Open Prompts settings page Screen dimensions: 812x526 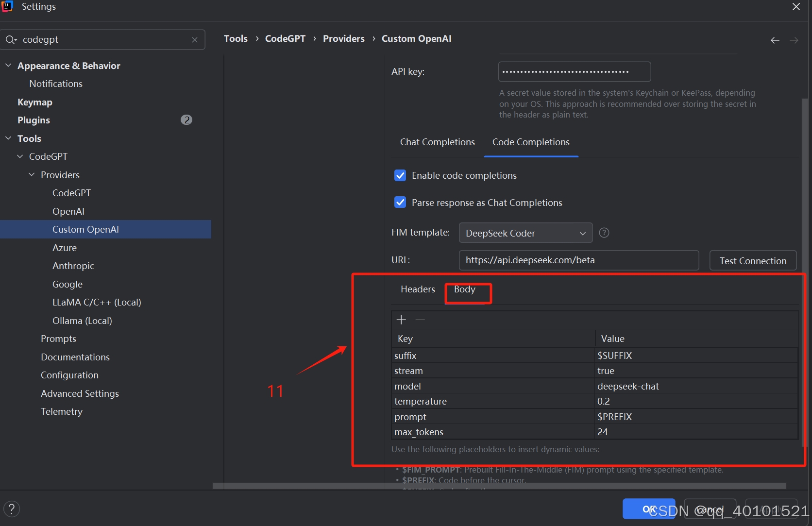(58, 339)
